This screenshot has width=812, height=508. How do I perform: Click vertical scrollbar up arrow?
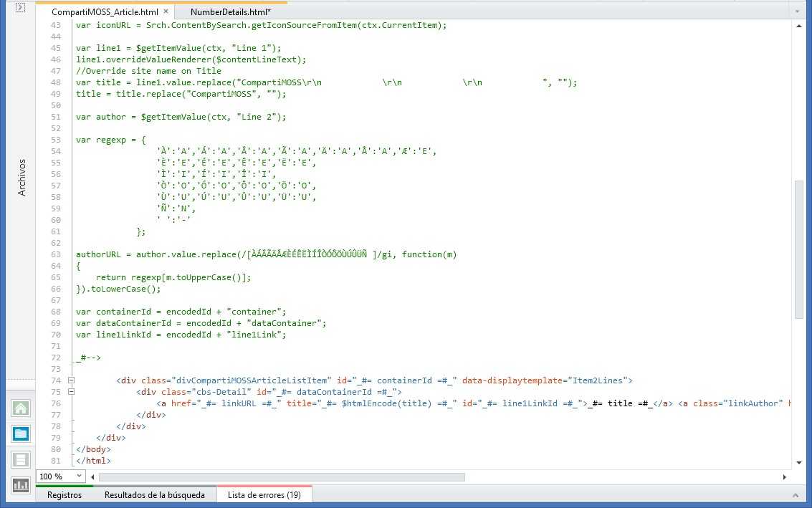799,25
